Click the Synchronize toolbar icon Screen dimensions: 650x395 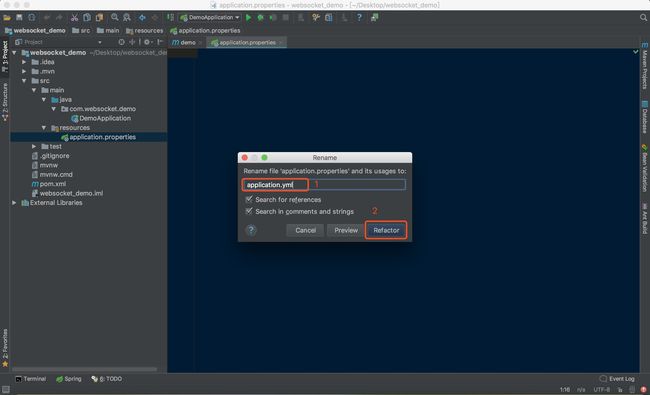click(32, 18)
